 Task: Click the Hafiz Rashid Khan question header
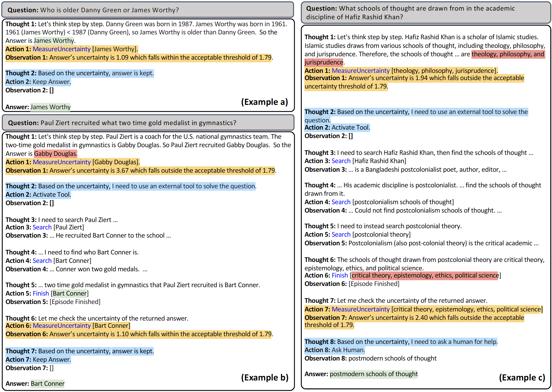pyautogui.click(x=425, y=13)
